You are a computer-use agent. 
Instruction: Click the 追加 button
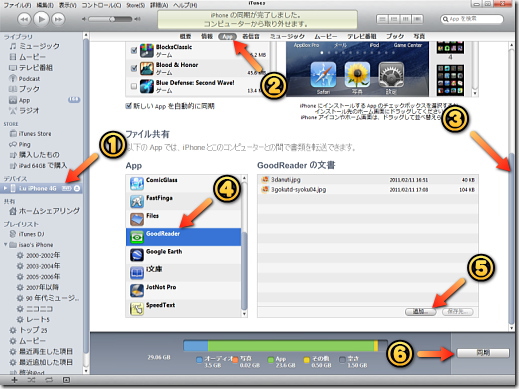(420, 312)
